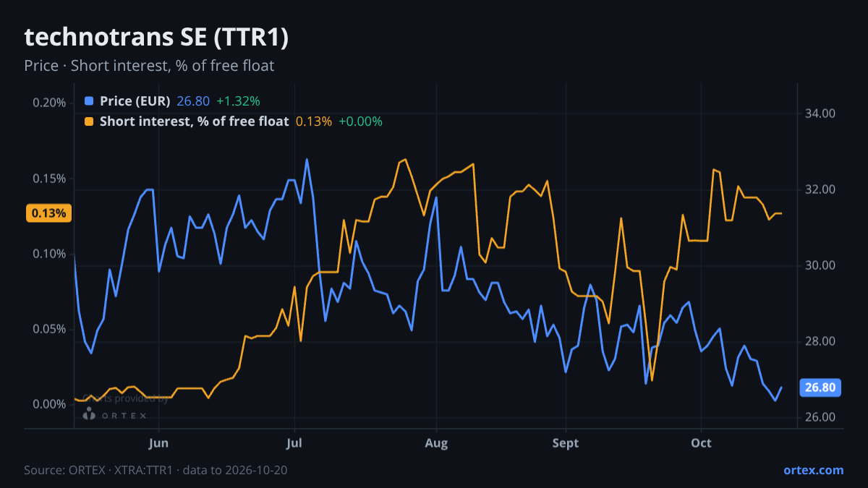The width and height of the screenshot is (868, 488).
Task: Open the ortex.com link
Action: [813, 470]
